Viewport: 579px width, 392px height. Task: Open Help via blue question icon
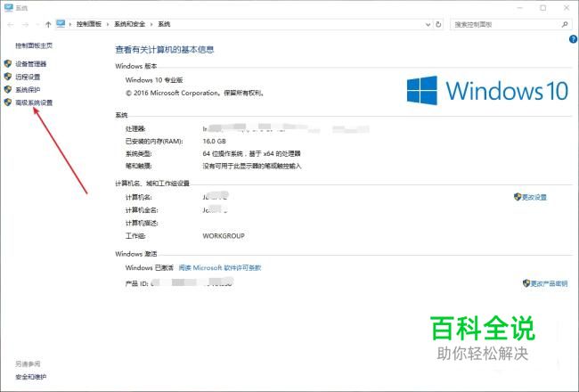coord(573,39)
